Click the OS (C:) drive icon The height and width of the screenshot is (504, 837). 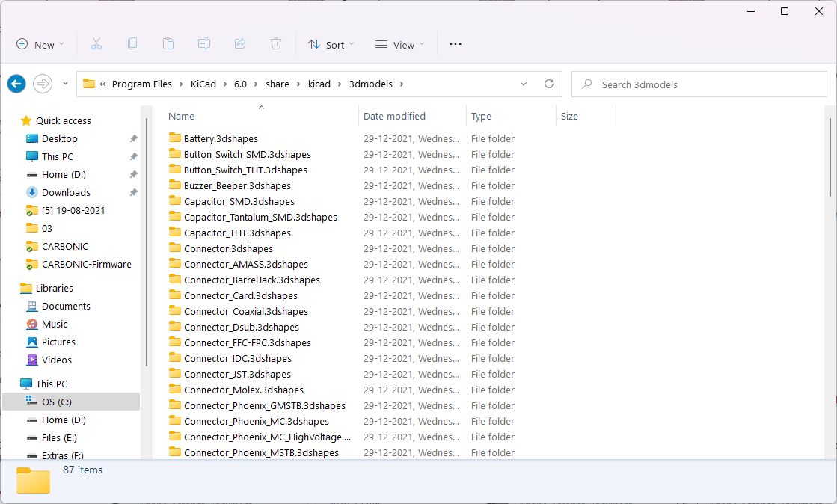(x=32, y=401)
